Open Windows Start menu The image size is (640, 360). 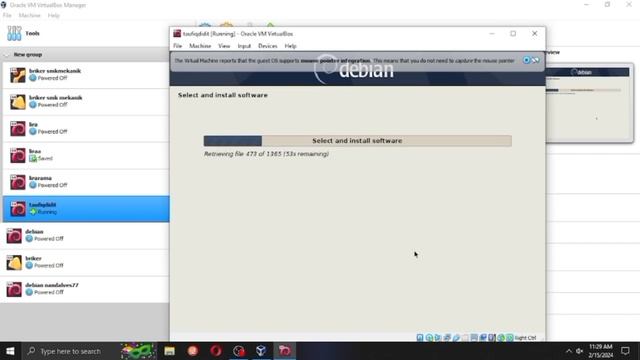pyautogui.click(x=10, y=351)
